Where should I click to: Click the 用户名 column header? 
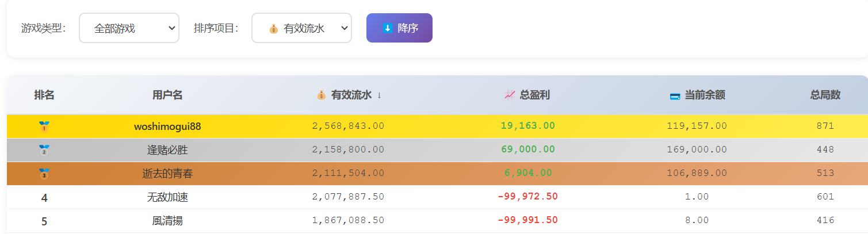[x=167, y=95]
